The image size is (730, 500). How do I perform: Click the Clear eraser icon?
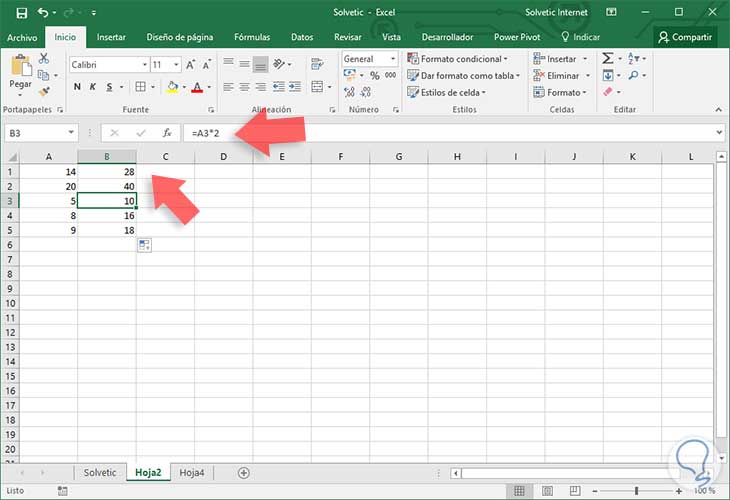click(608, 92)
